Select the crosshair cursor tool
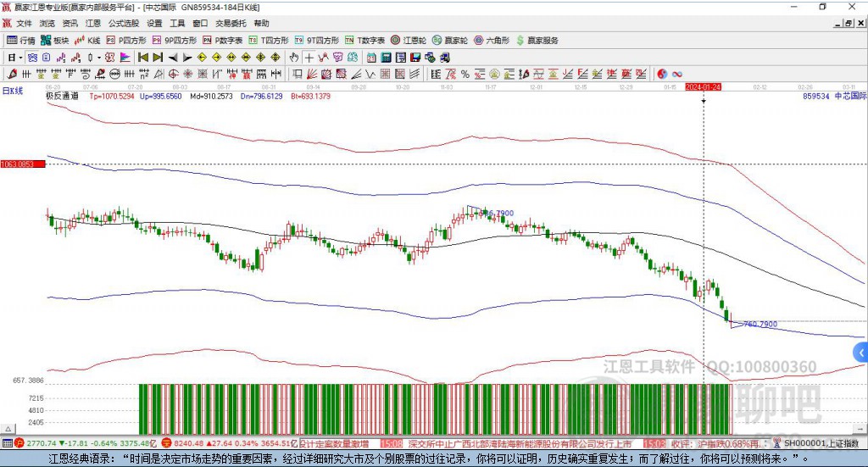The height and width of the screenshot is (467, 868). pyautogui.click(x=309, y=58)
